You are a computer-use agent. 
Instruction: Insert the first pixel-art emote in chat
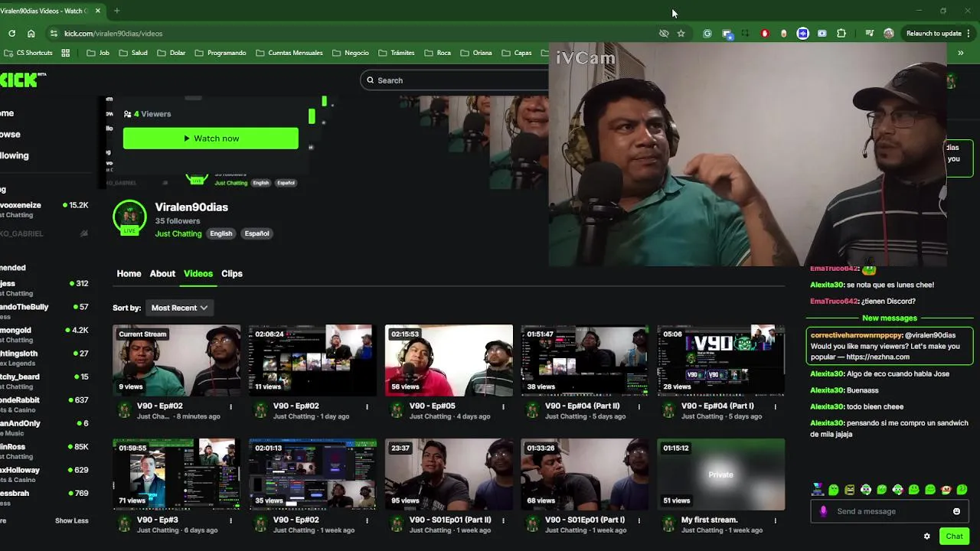(x=818, y=490)
